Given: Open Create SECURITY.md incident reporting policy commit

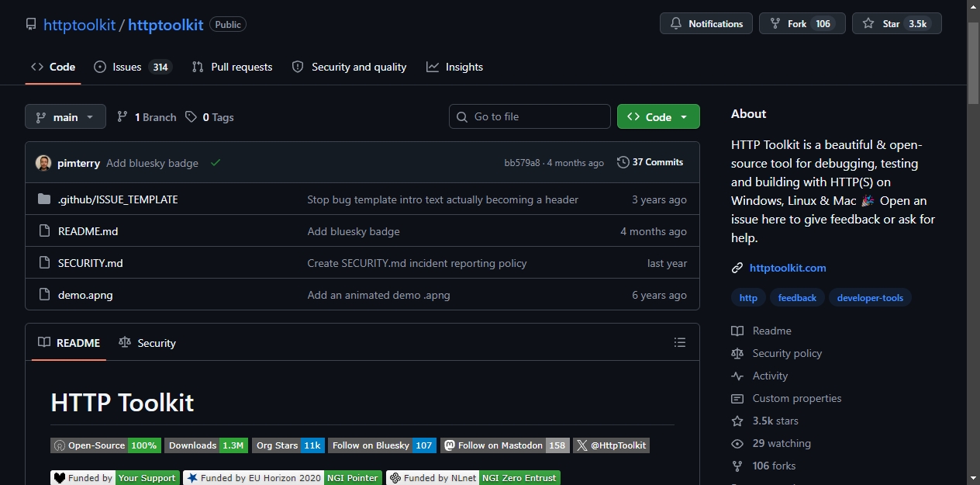Looking at the screenshot, I should click(x=417, y=263).
